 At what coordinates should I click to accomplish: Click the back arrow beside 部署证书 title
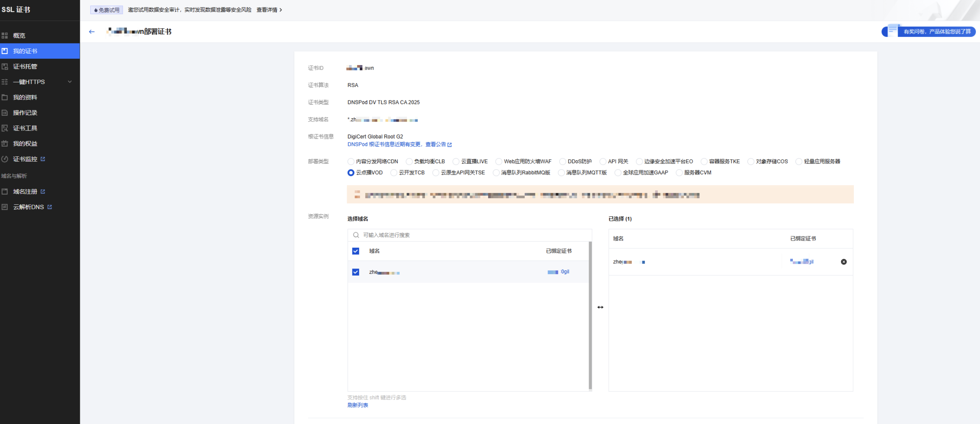[x=92, y=32]
